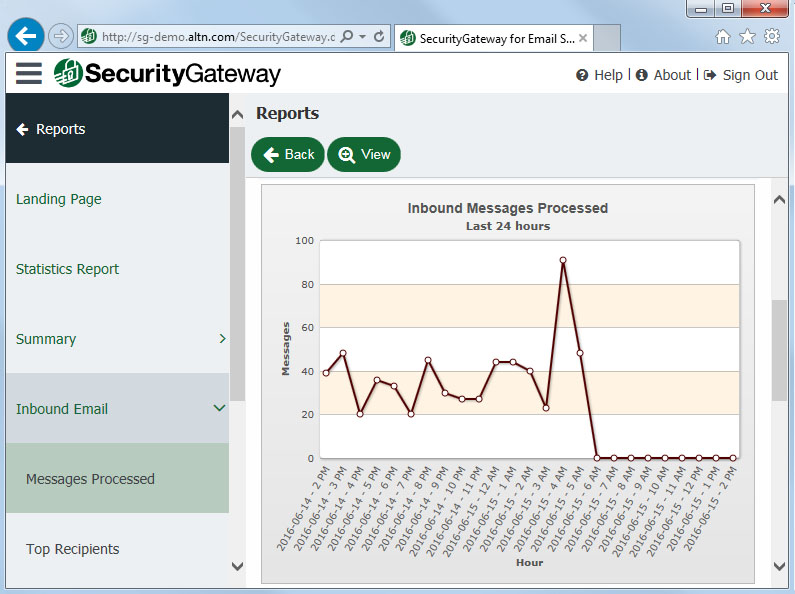Open the Help link
The height and width of the screenshot is (594, 795).
pos(599,75)
